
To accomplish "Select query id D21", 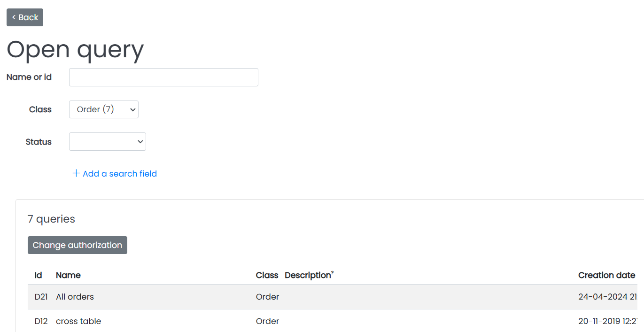I will coord(41,297).
